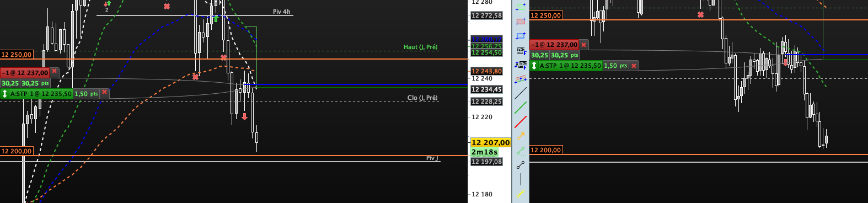Click the 12 228,25 price axis label
The image size is (868, 203).
pyautogui.click(x=486, y=101)
